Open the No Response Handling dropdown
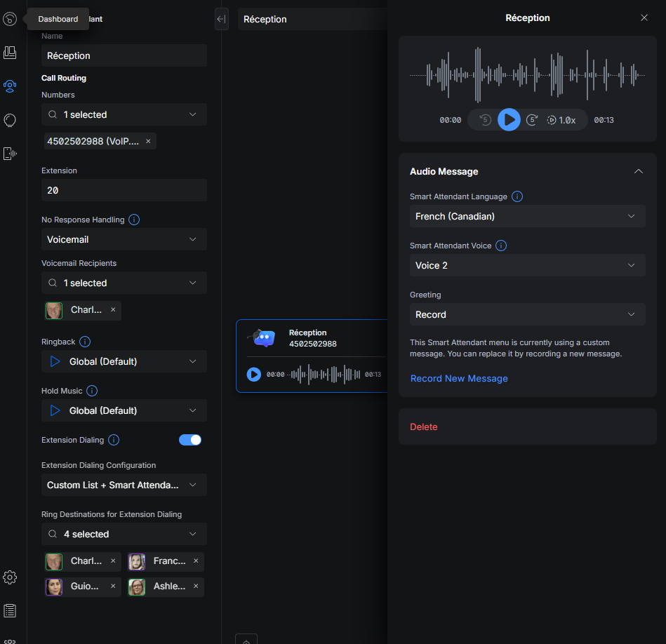 coord(124,239)
